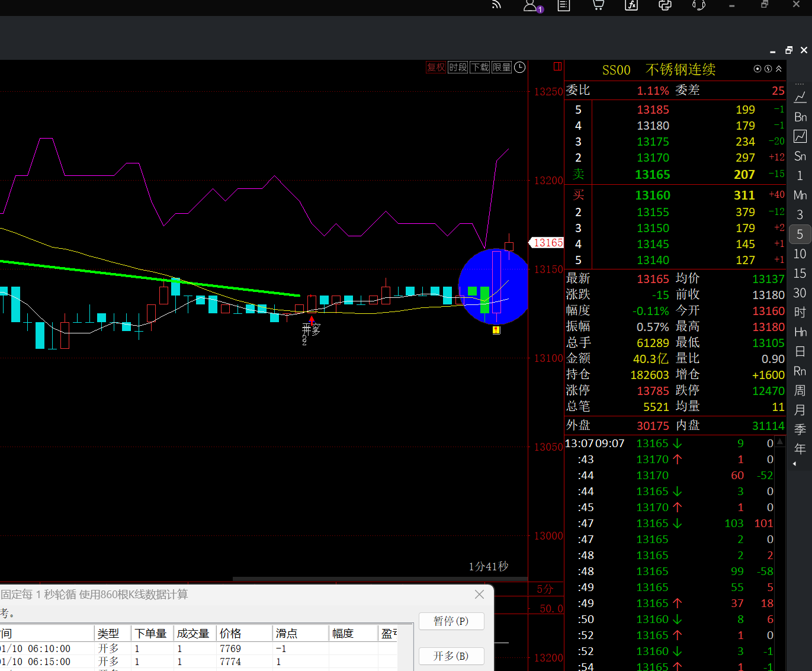Select the Hn period in the sidebar
Screen dimensions: 812x671
coord(800,332)
